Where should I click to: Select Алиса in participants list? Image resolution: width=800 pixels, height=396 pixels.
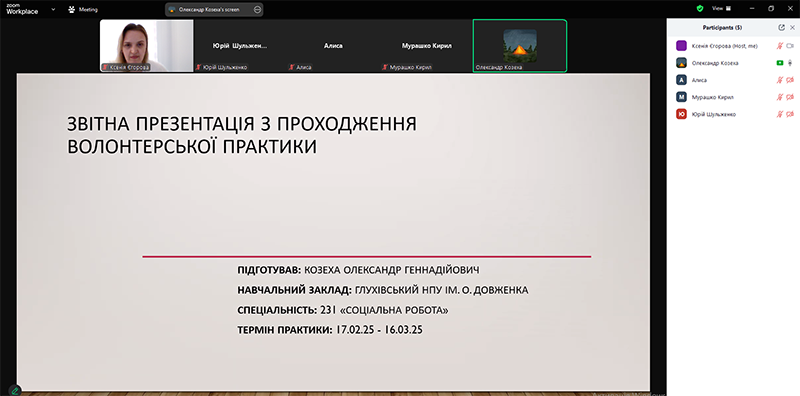(733, 80)
